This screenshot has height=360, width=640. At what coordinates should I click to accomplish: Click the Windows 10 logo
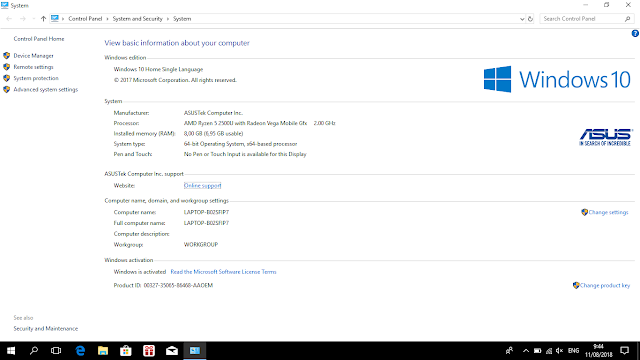557,79
